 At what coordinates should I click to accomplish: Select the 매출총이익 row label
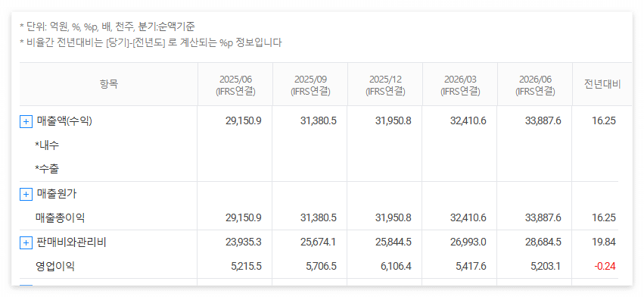click(60, 217)
